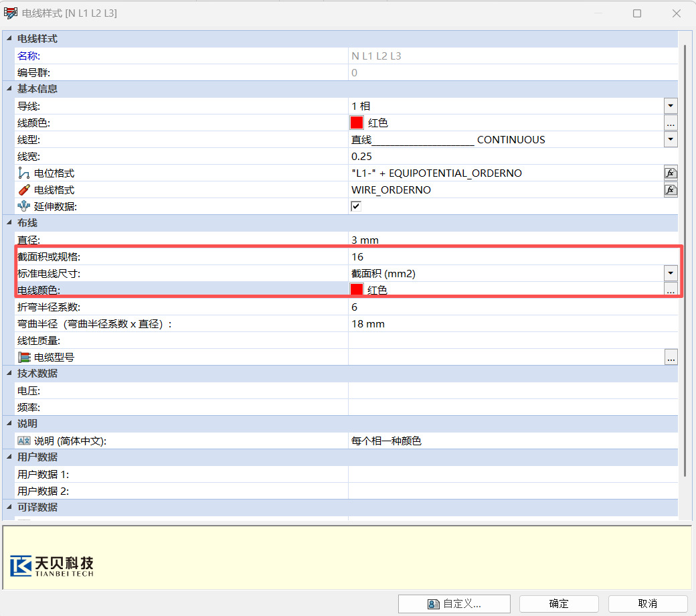Click the 电线颜色 ellipsis button

click(671, 290)
